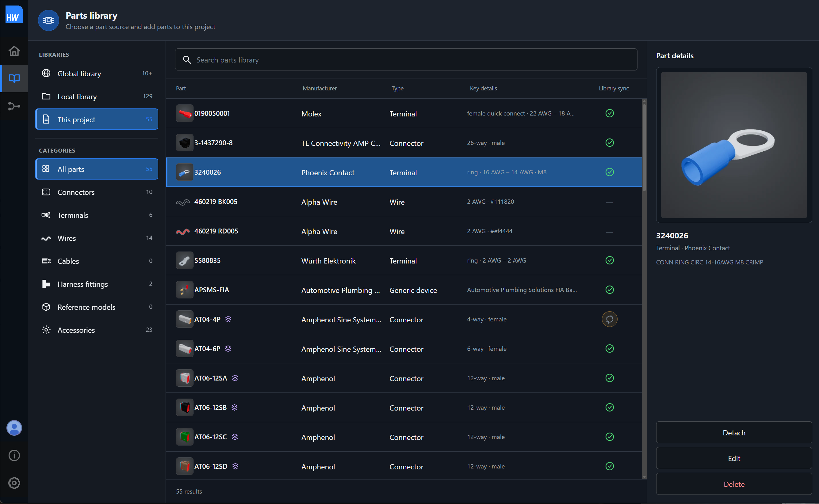
Task: Select the Global library source
Action: (97, 73)
